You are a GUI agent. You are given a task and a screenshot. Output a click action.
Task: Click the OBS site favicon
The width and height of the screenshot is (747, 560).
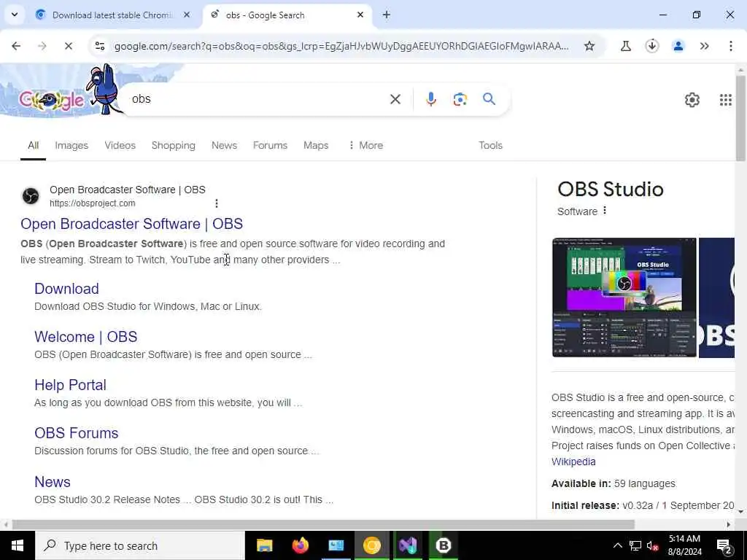[x=31, y=195]
